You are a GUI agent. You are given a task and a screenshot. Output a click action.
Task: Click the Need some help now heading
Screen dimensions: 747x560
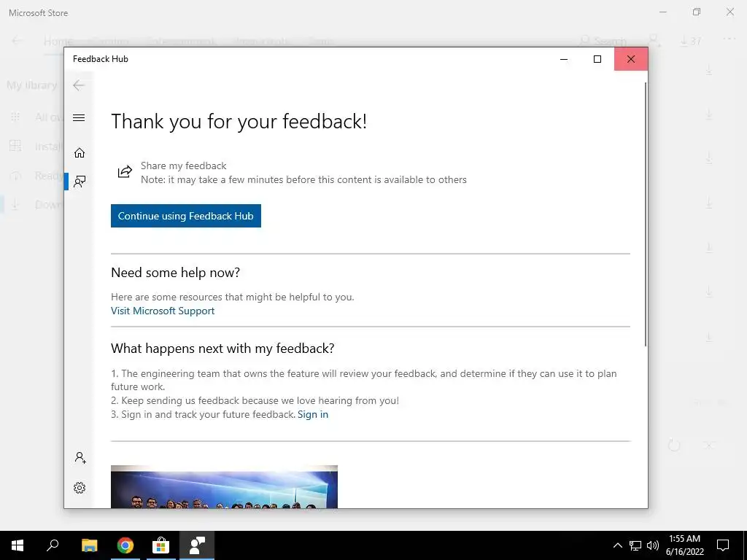[175, 273]
